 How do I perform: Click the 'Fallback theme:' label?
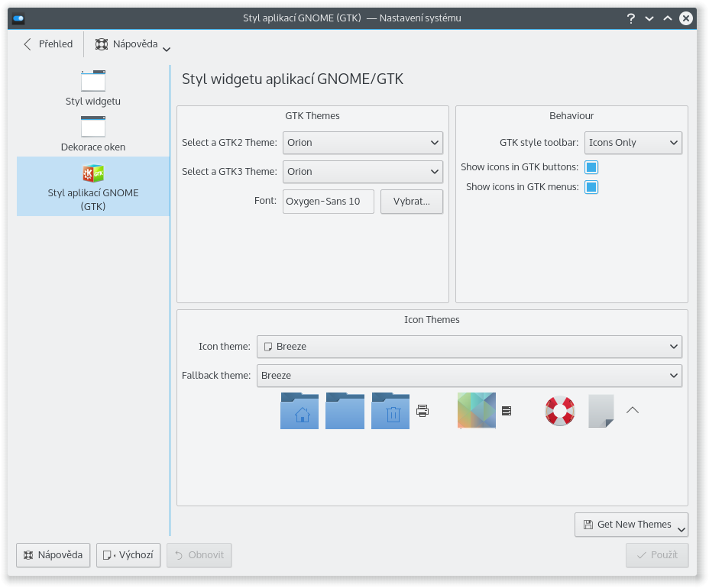(216, 375)
